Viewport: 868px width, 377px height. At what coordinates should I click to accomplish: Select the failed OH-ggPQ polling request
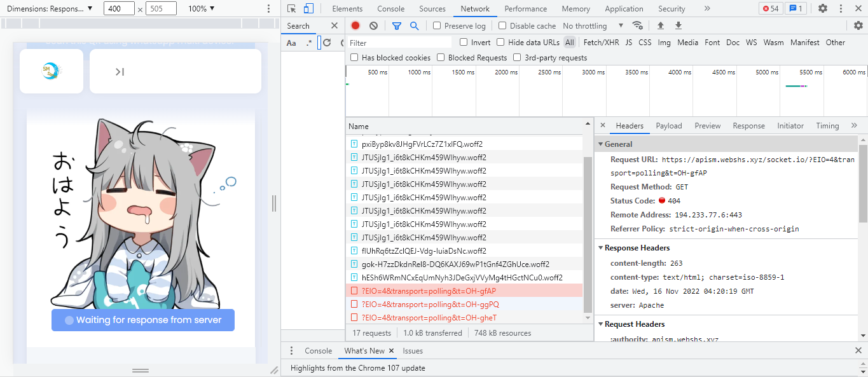430,305
